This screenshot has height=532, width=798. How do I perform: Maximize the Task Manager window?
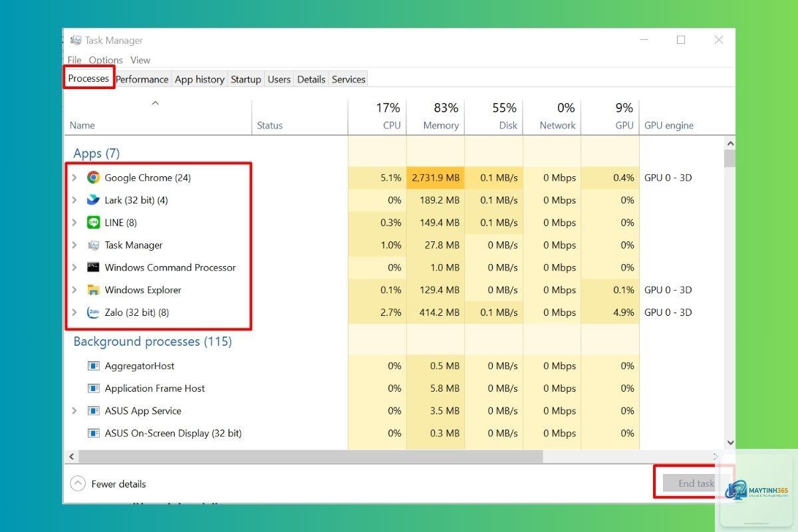coord(681,40)
